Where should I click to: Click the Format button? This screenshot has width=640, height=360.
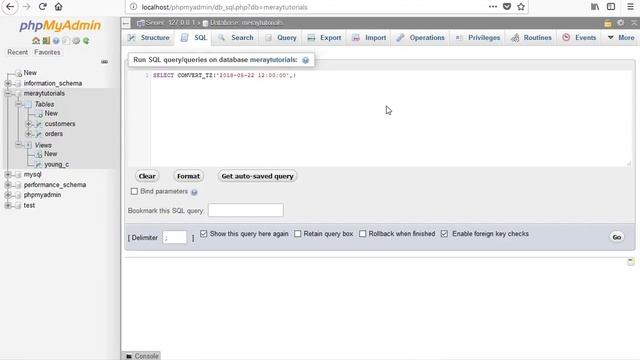pos(188,176)
